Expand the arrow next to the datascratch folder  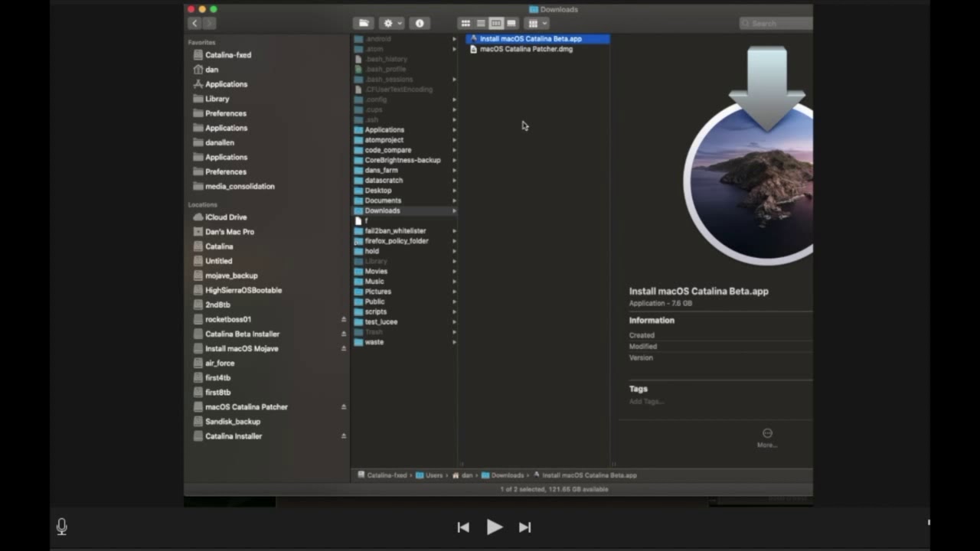454,181
